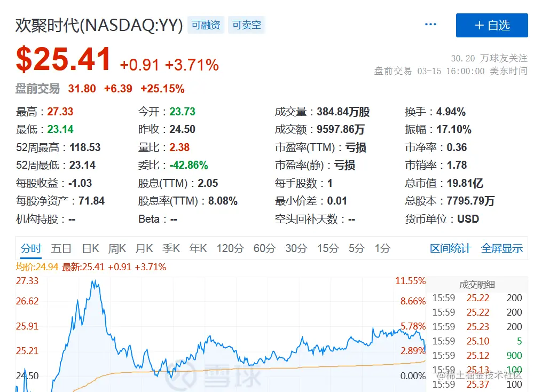Image resolution: width=534 pixels, height=392 pixels.
Task: Switch to the 季K chart tab
Action: coord(171,248)
